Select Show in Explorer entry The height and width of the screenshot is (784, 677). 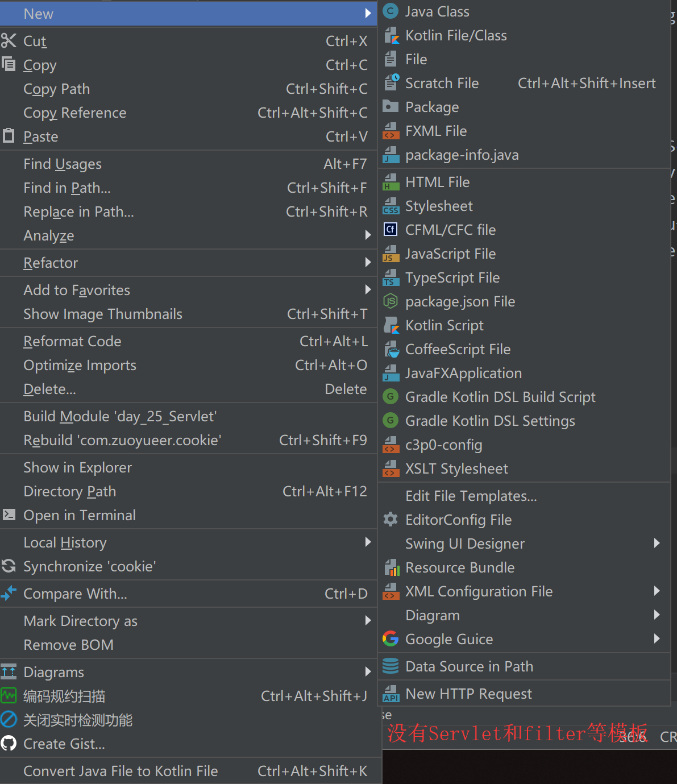pos(188,467)
